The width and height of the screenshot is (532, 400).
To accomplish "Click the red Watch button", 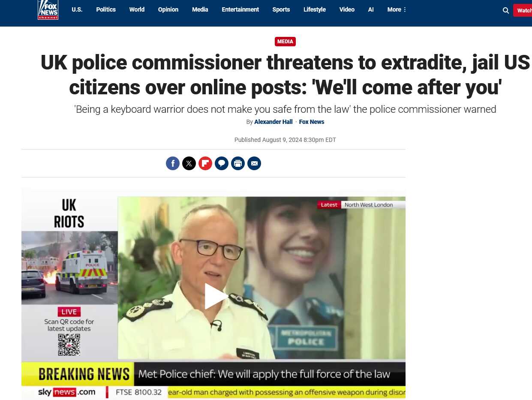I will click(x=523, y=10).
